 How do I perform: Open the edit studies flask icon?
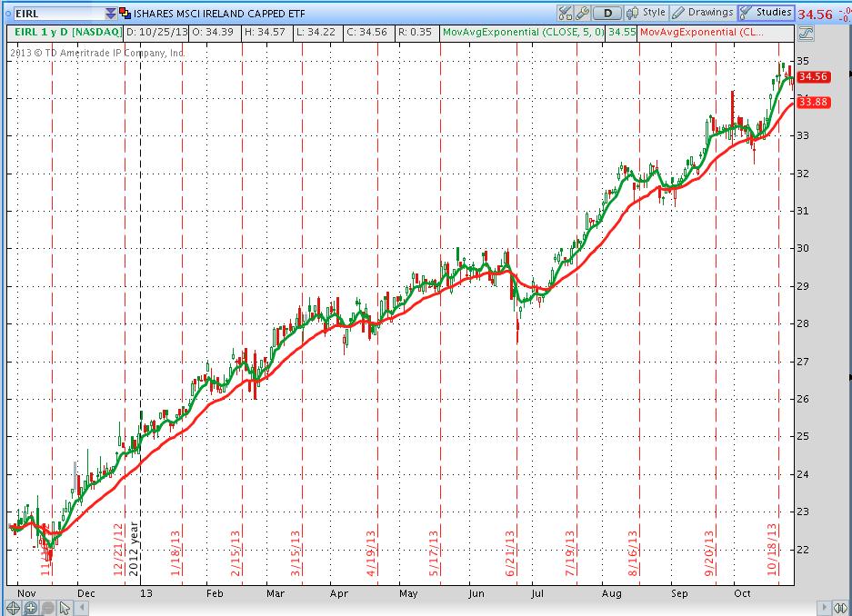[x=565, y=13]
